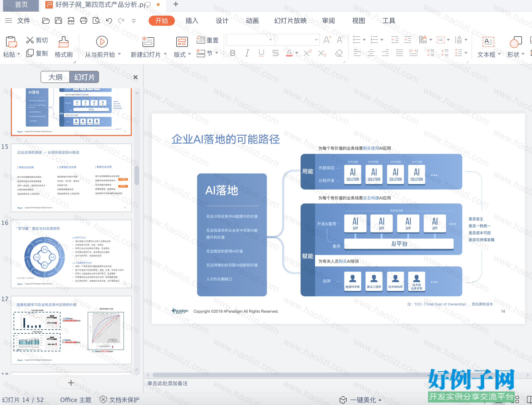Screen dimensions: 532x405
Task: Switch to 大纲 outline view
Action: click(55, 77)
